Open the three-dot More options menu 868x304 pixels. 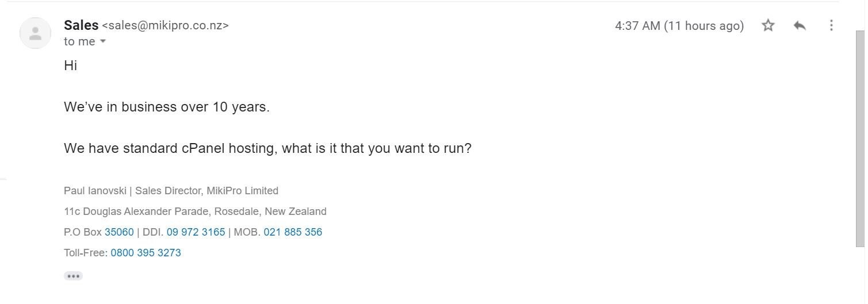tap(831, 25)
